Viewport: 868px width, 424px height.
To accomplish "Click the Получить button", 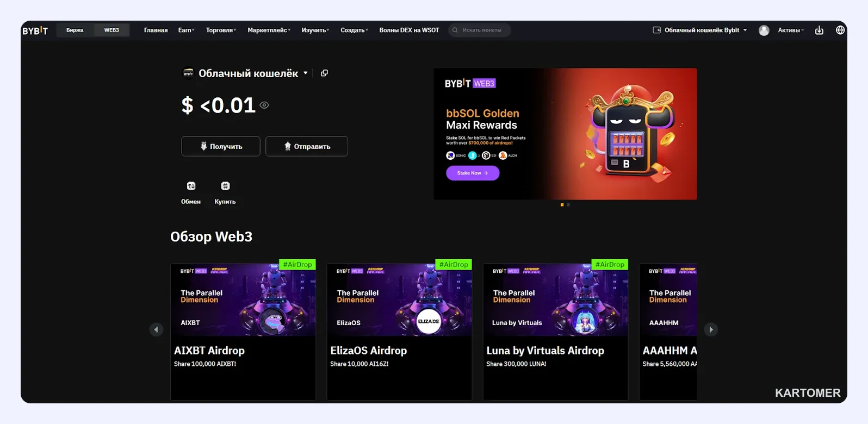I will tap(221, 146).
